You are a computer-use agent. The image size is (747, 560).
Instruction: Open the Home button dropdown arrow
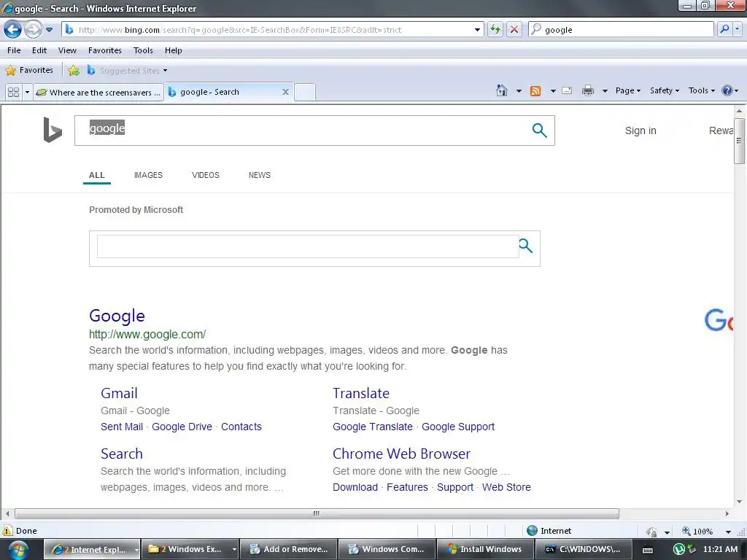pos(519,91)
